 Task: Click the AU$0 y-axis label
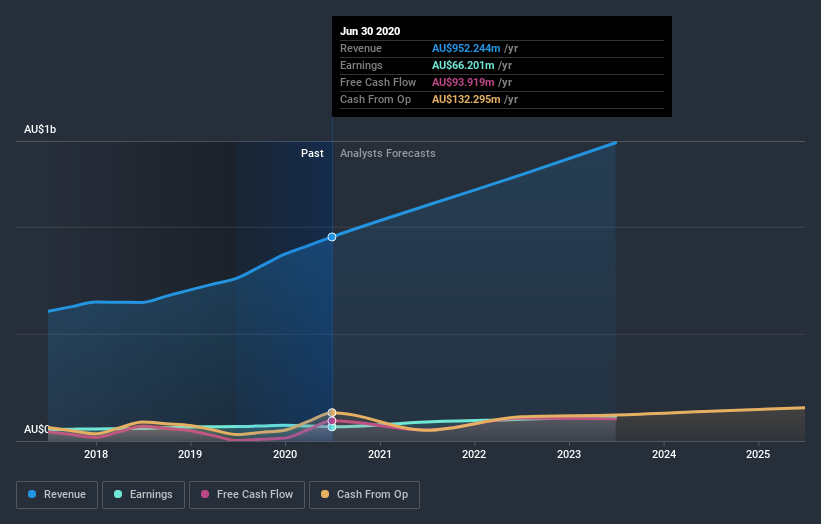pyautogui.click(x=36, y=429)
